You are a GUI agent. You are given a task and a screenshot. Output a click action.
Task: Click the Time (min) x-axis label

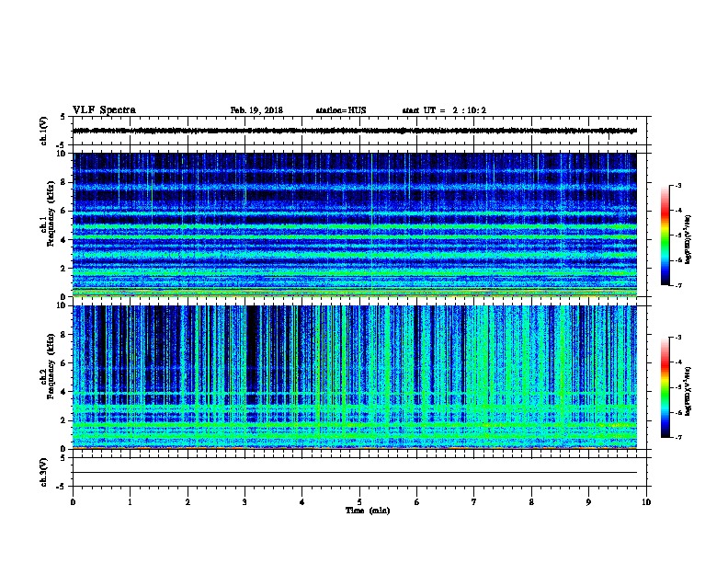368,511
